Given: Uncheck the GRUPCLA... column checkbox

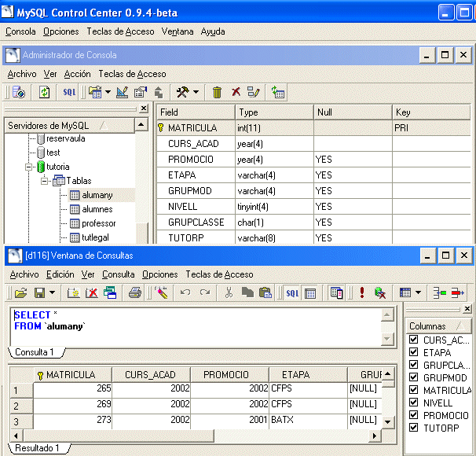Looking at the screenshot, I should pyautogui.click(x=413, y=365).
